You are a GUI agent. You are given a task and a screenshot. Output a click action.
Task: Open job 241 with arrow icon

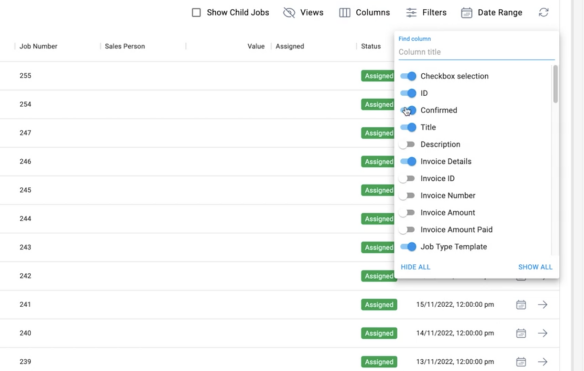(x=543, y=305)
